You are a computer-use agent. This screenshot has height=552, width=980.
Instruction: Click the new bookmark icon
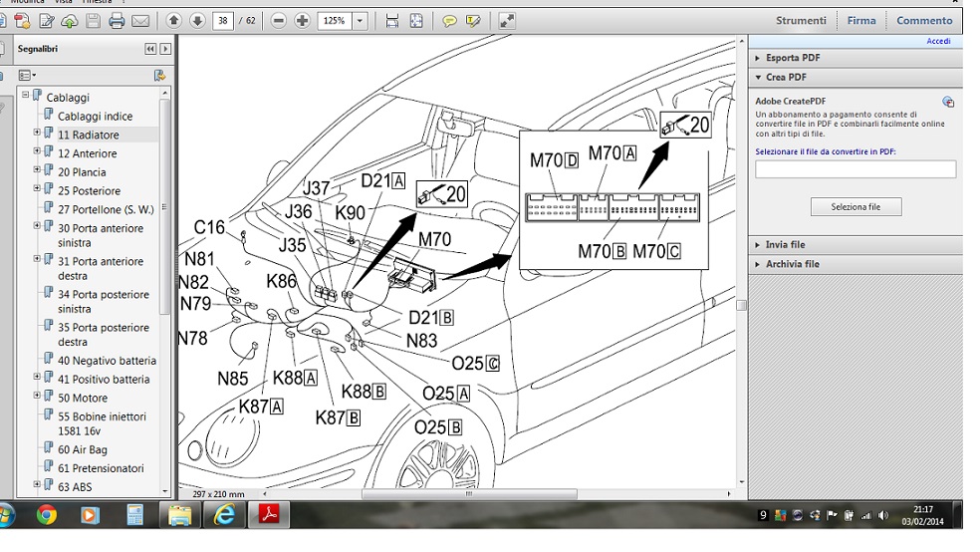(x=159, y=75)
